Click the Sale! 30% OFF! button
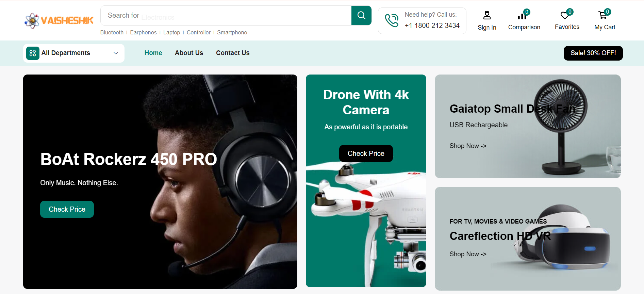Image resolution: width=644 pixels, height=294 pixels. [x=593, y=53]
